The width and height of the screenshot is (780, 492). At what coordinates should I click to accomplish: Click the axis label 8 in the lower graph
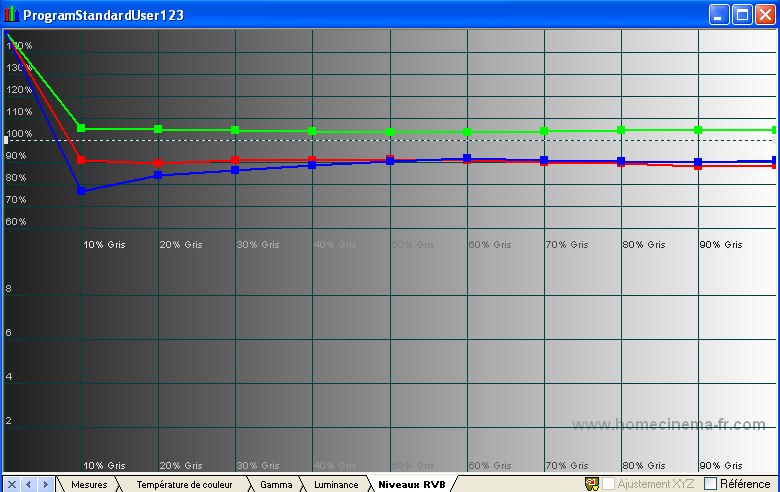tap(8, 289)
